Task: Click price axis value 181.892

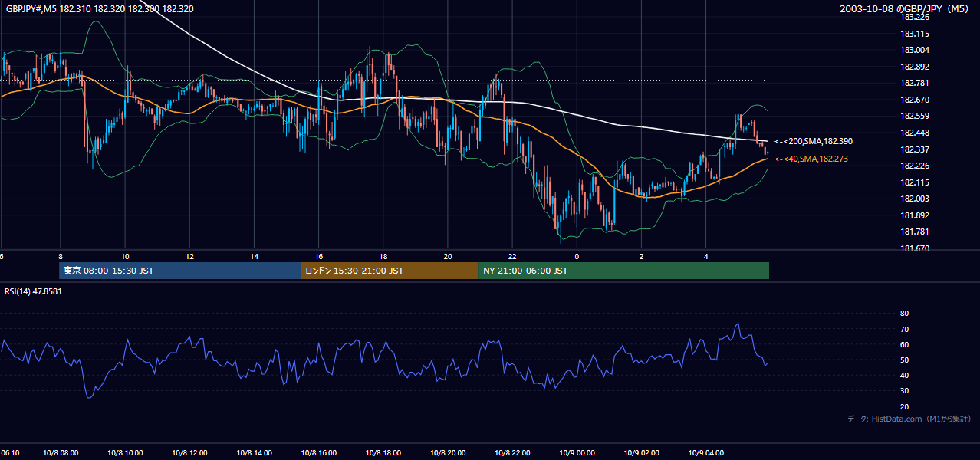Action: pos(914,215)
